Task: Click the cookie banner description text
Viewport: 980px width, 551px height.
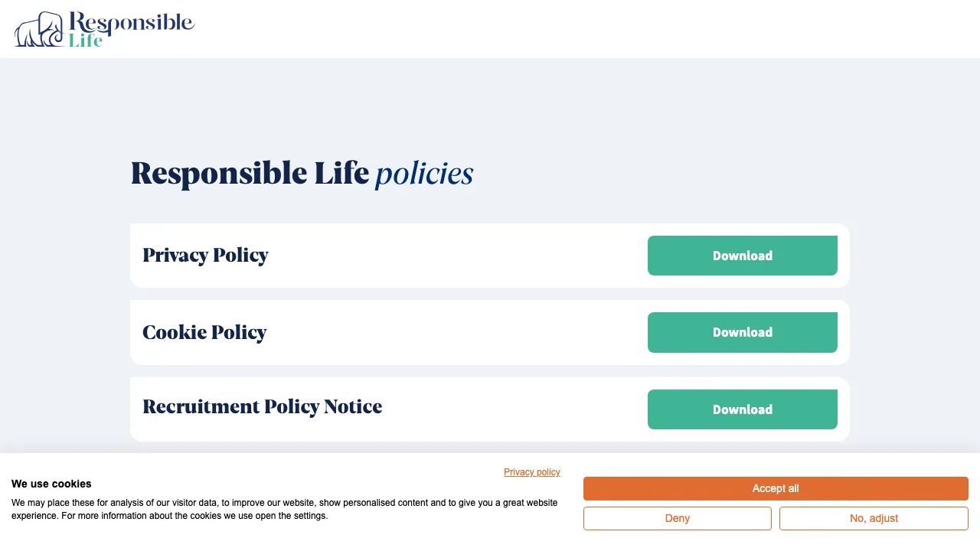Action: pos(283,509)
